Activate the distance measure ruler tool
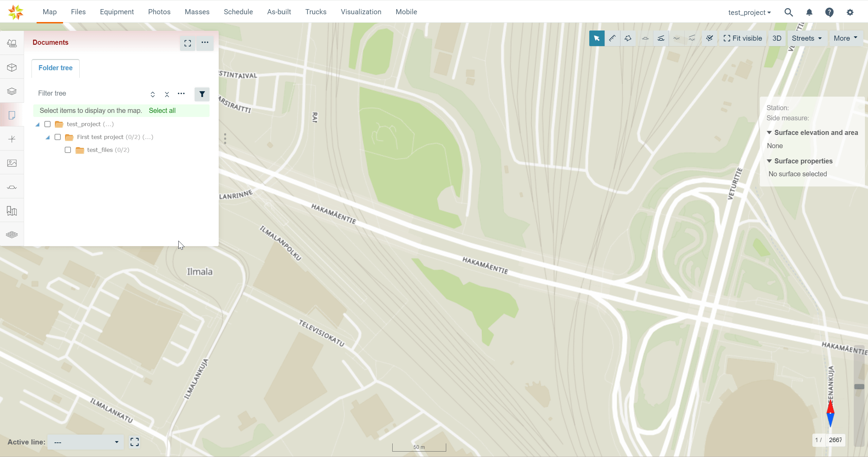Screen dimensions: 868x457 pyautogui.click(x=612, y=38)
